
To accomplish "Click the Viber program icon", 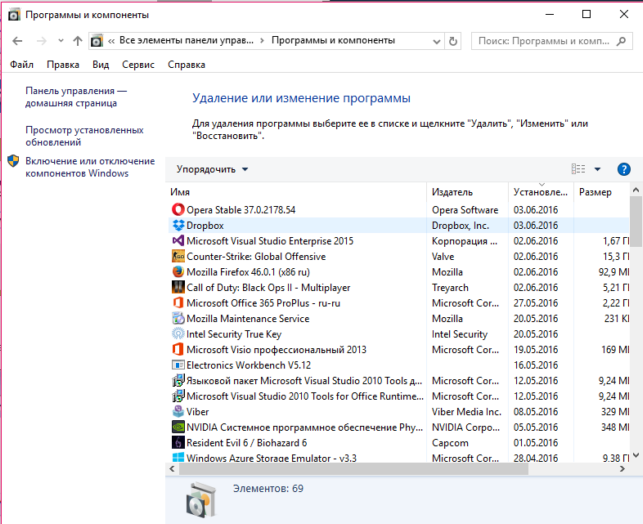I will pyautogui.click(x=178, y=411).
